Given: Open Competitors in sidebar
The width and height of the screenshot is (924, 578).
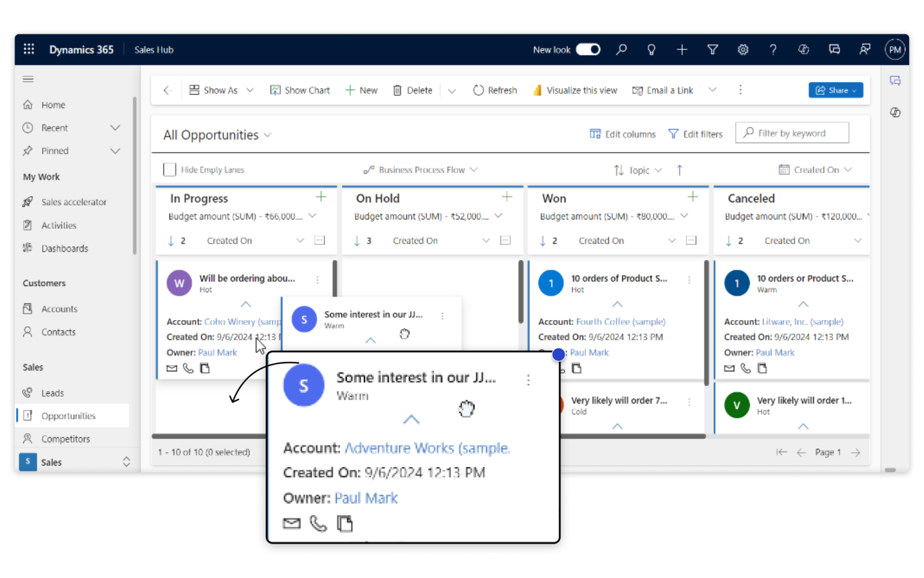Looking at the screenshot, I should [66, 439].
